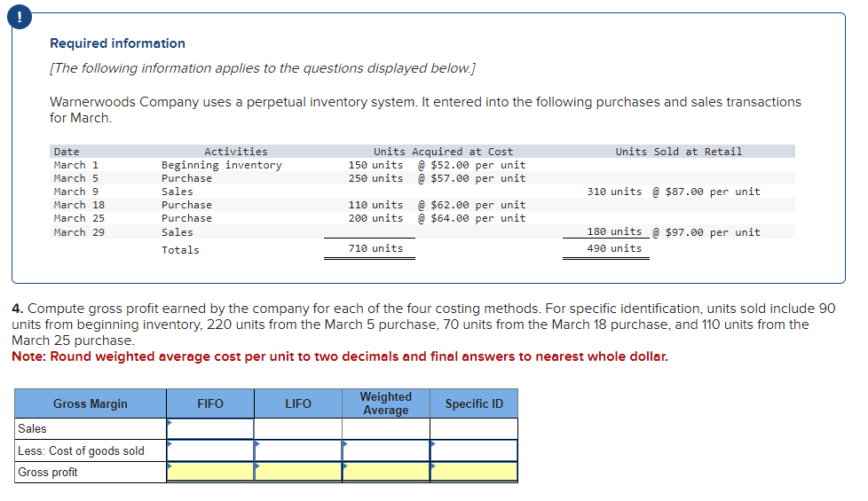The width and height of the screenshot is (868, 501).
Task: Select the LIFO Gross profit yellow cell
Action: (298, 473)
